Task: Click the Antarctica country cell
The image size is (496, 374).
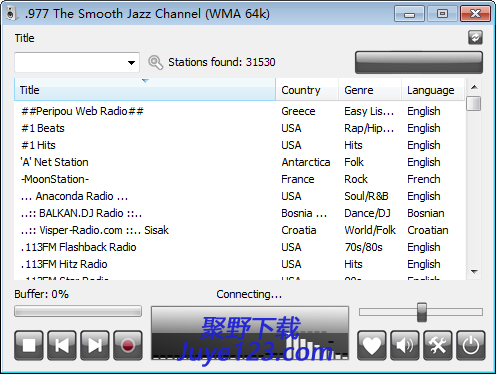Action: coord(306,162)
